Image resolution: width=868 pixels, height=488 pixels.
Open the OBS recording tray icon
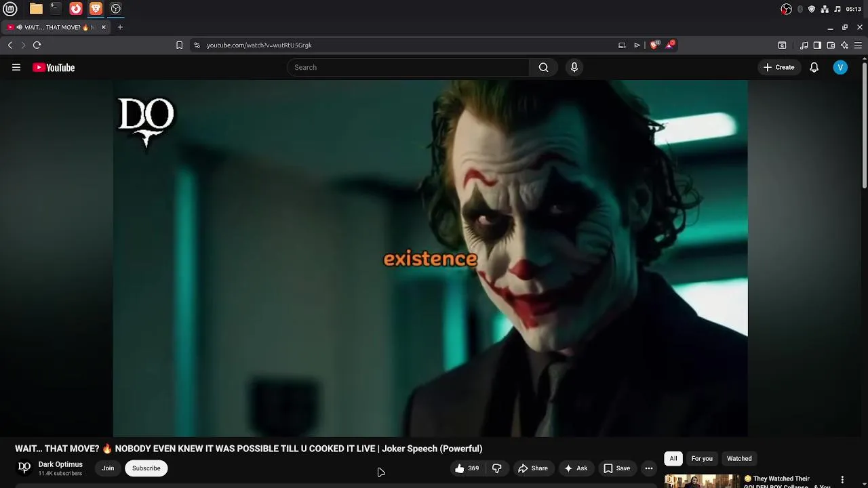(x=786, y=9)
